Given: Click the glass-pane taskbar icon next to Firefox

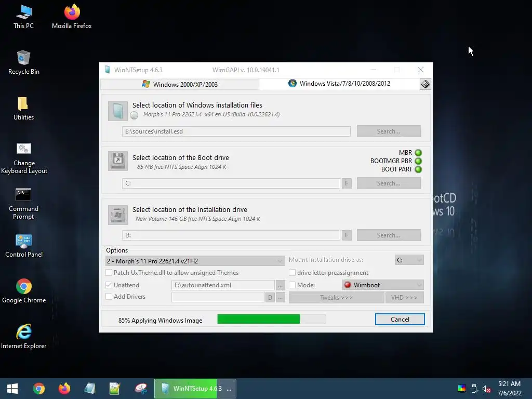Looking at the screenshot, I should point(89,389).
